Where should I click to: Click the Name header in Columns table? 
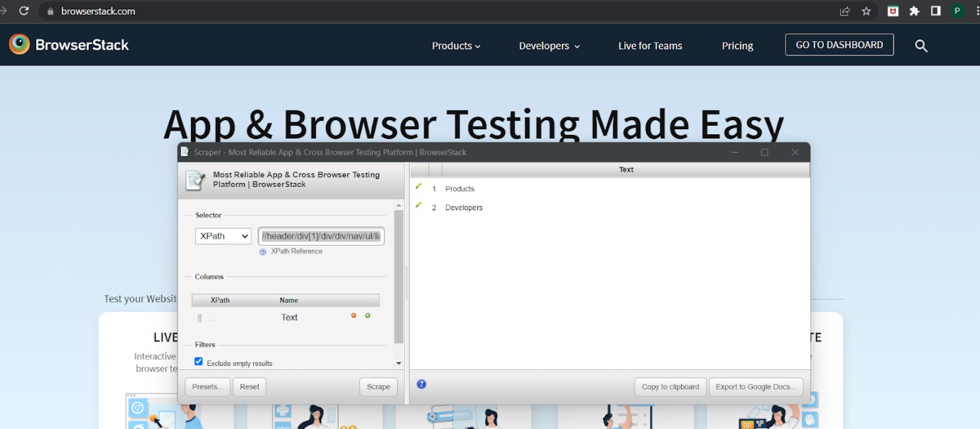288,300
